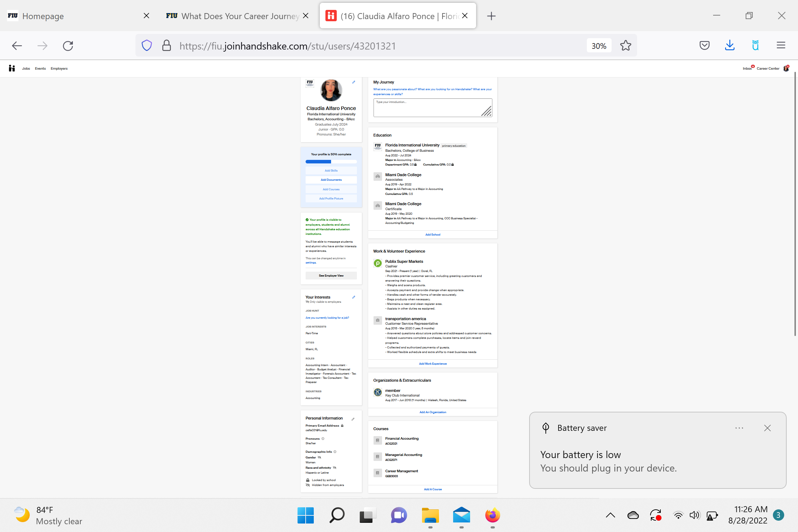Viewport: 798px width, 532px height.
Task: Open the Mail app from taskbar
Action: click(462, 515)
